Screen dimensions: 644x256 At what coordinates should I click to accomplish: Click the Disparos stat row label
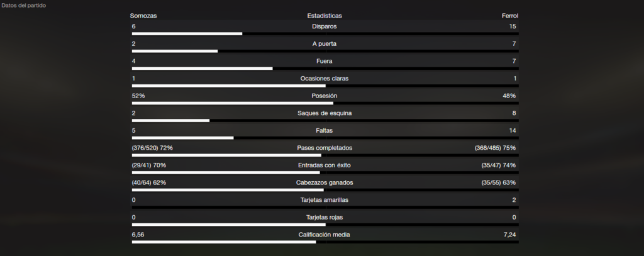325,26
